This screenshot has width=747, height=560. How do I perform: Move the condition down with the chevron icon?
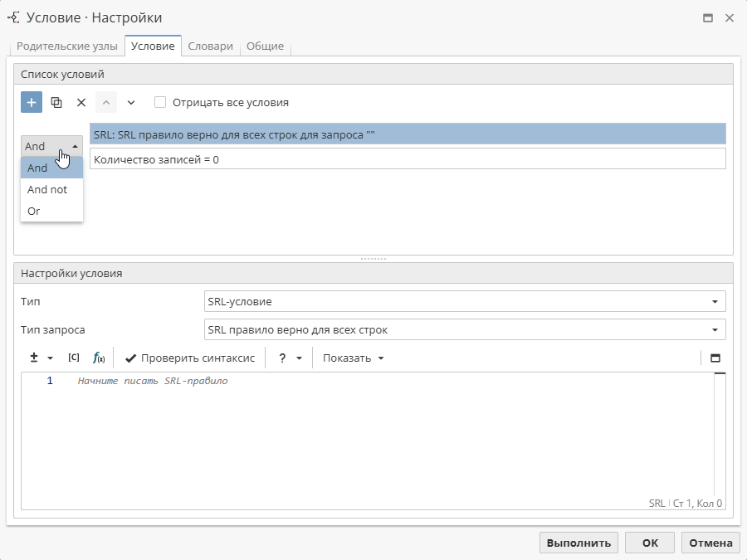coord(130,101)
